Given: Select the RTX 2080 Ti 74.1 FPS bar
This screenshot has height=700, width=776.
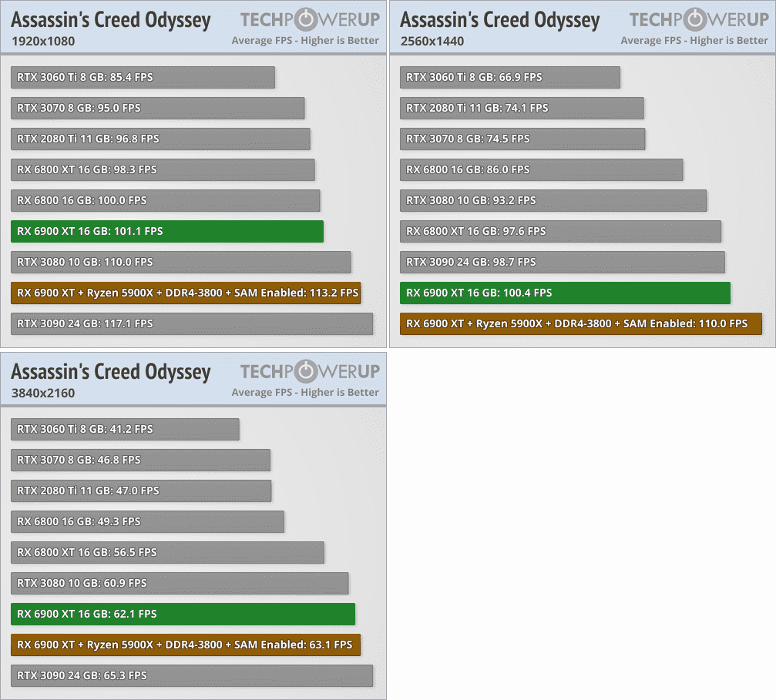Looking at the screenshot, I should pos(522,108).
